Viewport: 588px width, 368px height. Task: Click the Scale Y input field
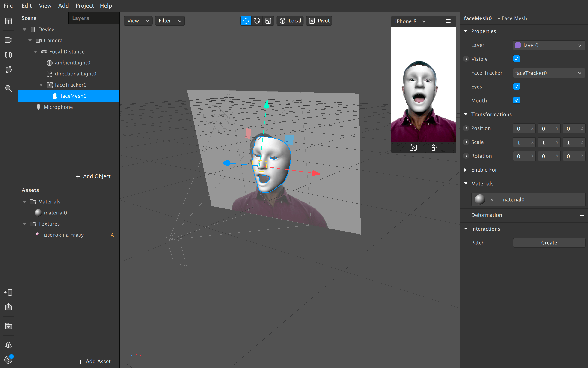(x=549, y=142)
